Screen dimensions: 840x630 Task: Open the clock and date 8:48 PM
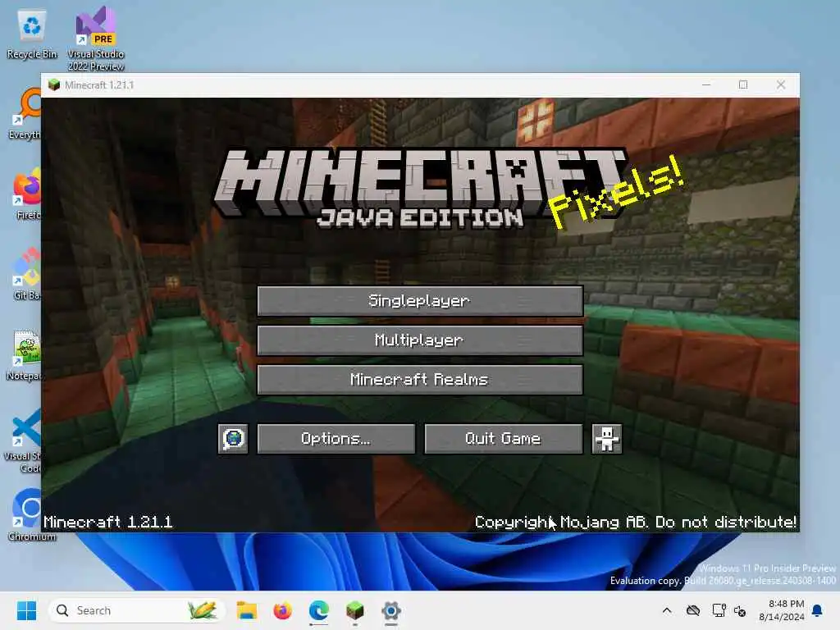coord(782,610)
